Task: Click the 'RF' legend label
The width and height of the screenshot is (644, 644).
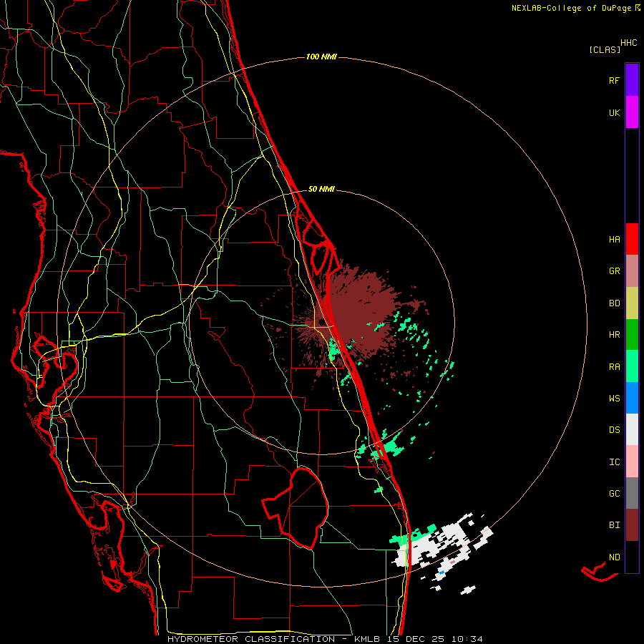Action: click(614, 80)
